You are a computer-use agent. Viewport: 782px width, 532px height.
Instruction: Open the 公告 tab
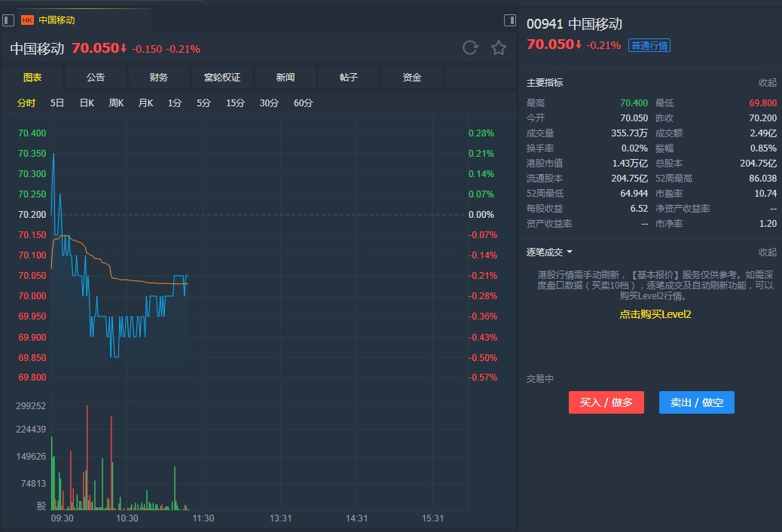click(95, 78)
